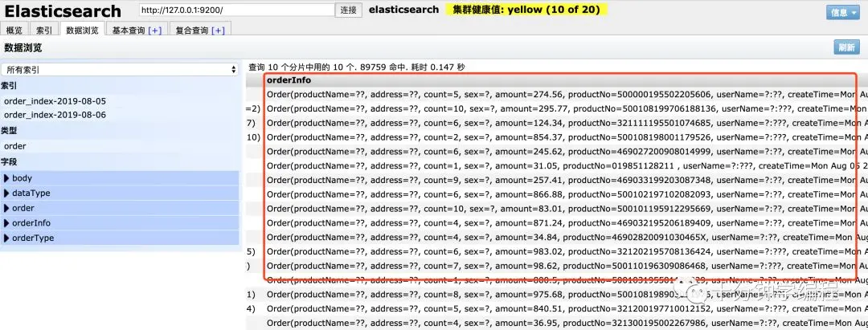
Task: Open the 所有索引 index selector
Action: click(120, 70)
